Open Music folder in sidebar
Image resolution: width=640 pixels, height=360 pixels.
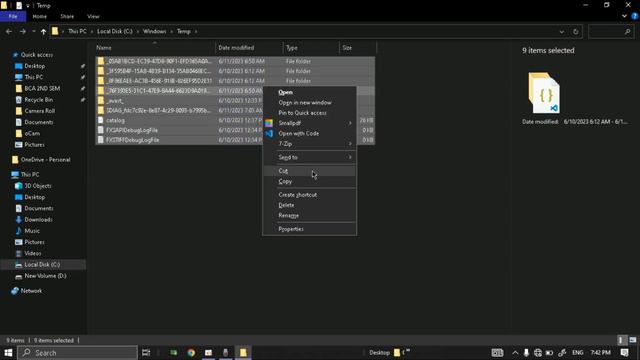click(32, 231)
